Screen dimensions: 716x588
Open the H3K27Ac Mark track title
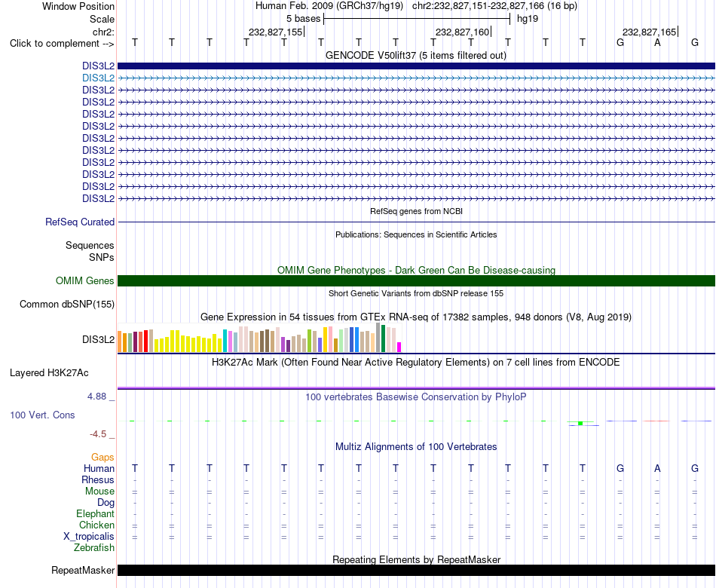point(416,363)
